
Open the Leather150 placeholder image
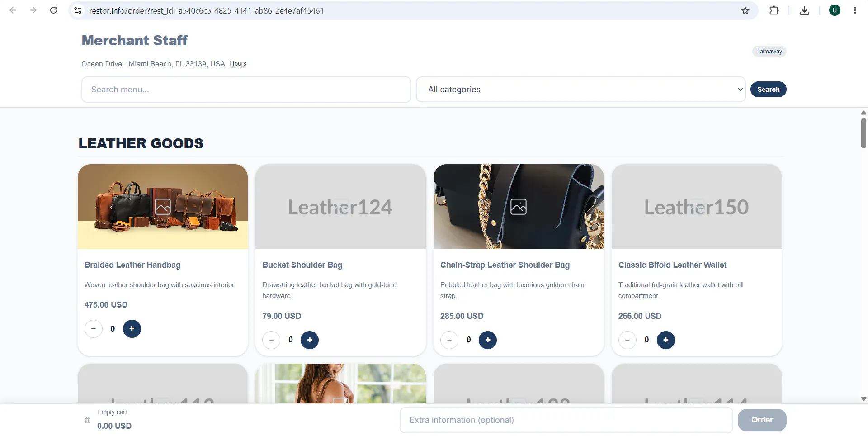click(x=697, y=207)
